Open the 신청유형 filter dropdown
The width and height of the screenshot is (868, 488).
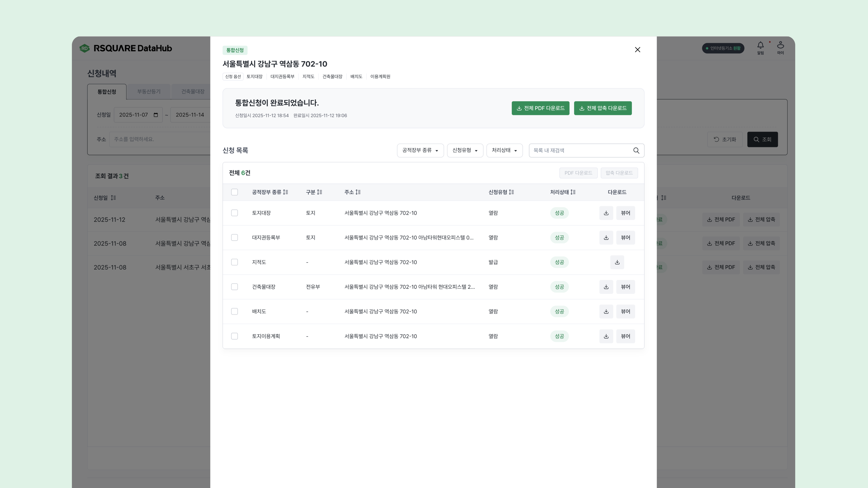point(465,150)
